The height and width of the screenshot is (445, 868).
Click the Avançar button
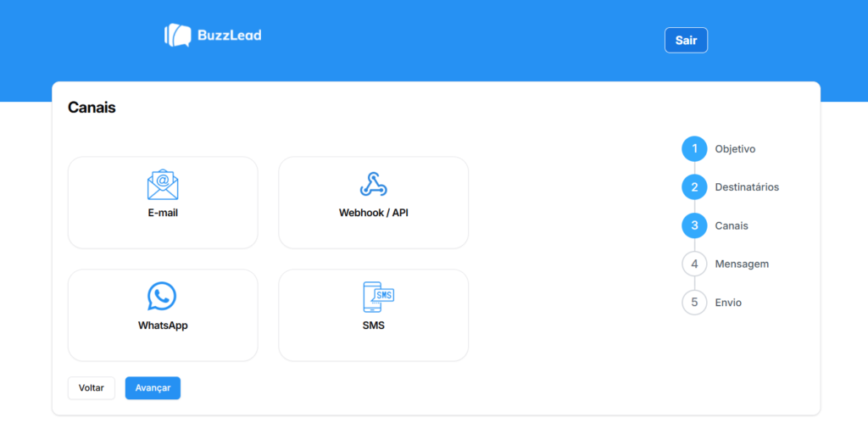[x=153, y=388]
